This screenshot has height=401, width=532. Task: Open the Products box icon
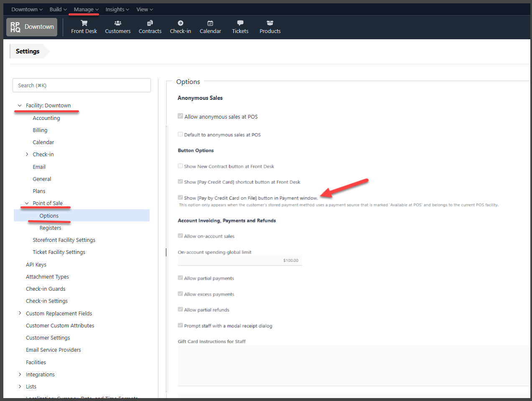[270, 23]
